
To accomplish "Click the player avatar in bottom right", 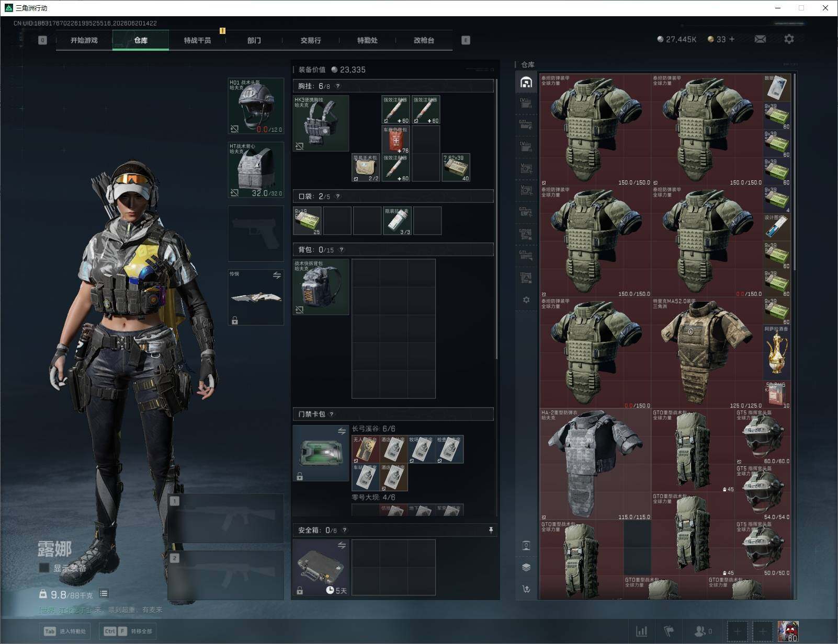I will point(788,631).
